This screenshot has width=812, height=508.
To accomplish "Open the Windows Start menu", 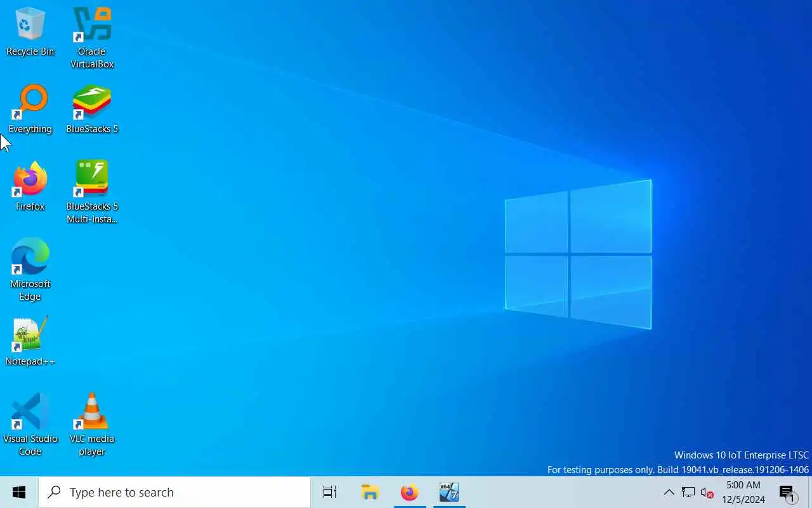I will (x=19, y=492).
